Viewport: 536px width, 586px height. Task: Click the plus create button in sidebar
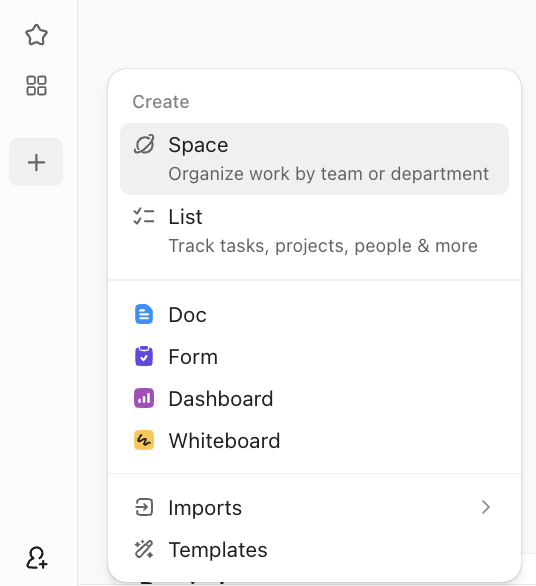(x=36, y=162)
